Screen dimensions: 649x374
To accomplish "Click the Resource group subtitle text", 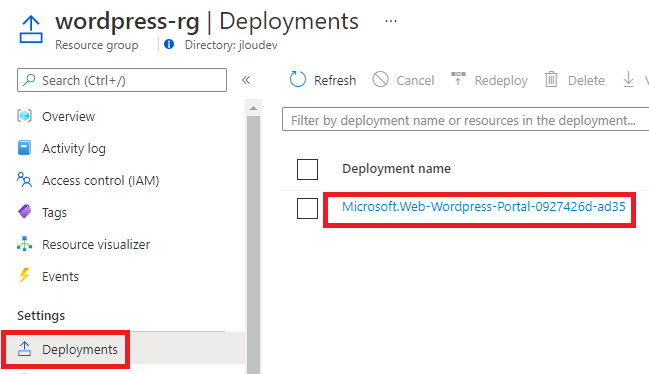I will click(x=97, y=45).
